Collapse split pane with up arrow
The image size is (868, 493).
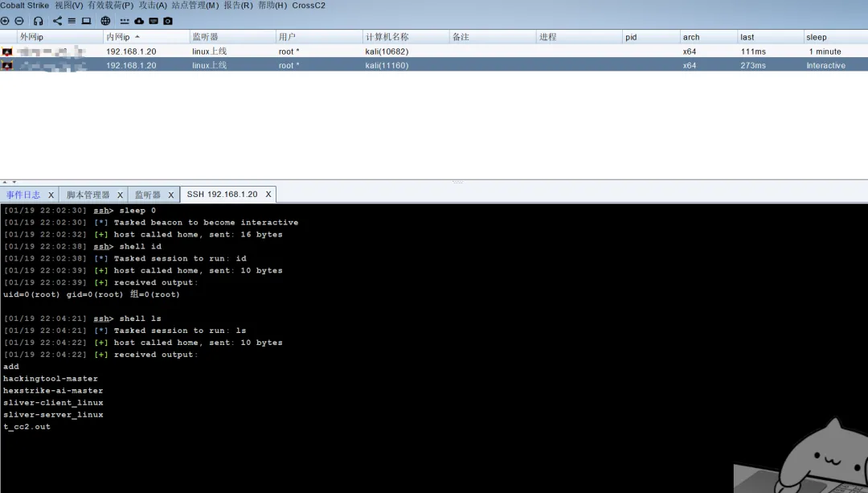(5, 183)
